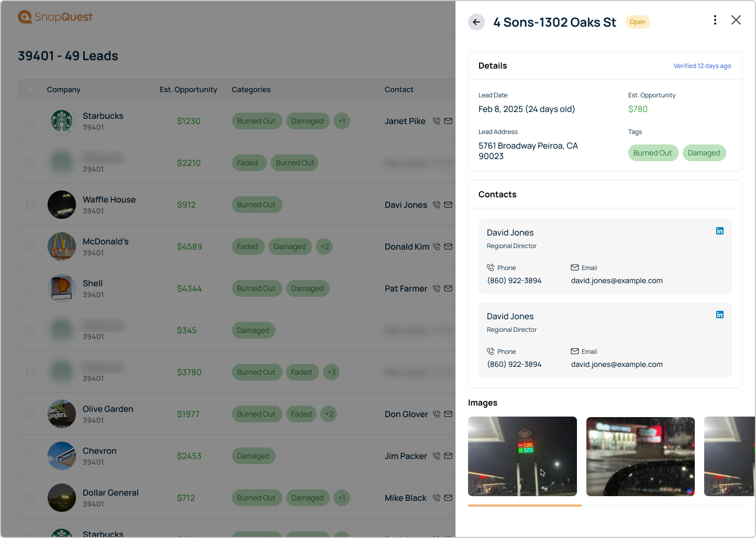Image resolution: width=756 pixels, height=538 pixels.
Task: Open second David Jones LinkedIn profile icon
Action: click(719, 315)
